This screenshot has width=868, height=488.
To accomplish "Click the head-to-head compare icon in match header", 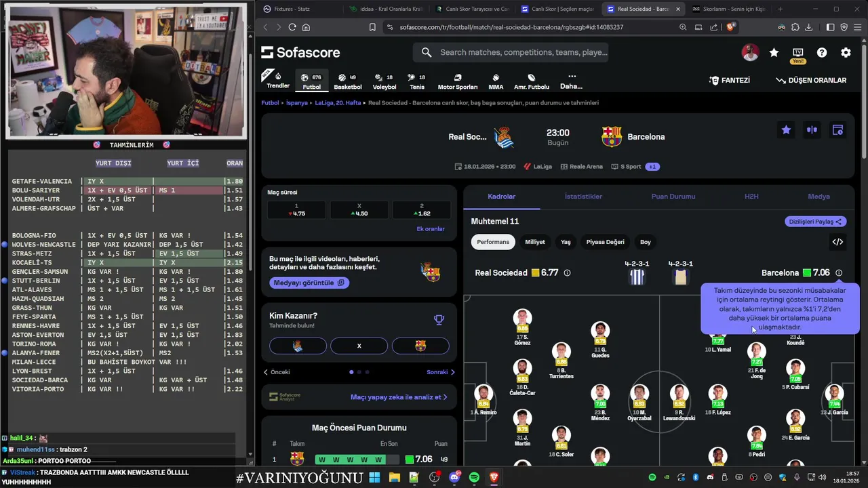I will tap(812, 130).
